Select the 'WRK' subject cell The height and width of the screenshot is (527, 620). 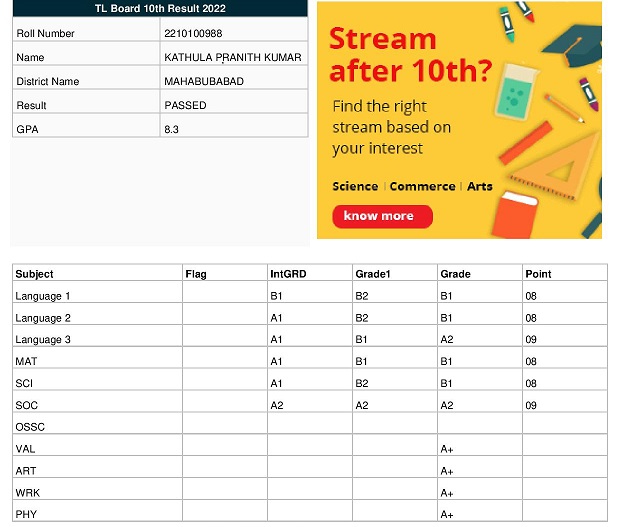pos(97,489)
